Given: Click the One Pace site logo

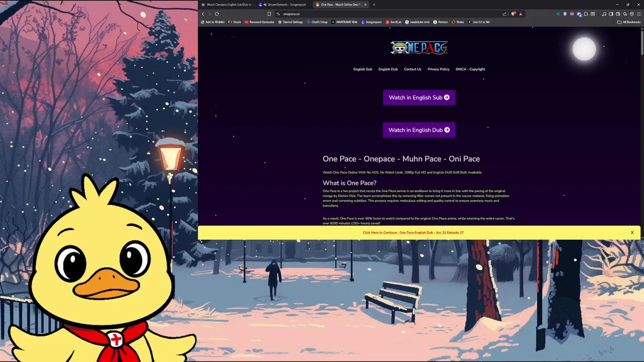Looking at the screenshot, I should [419, 48].
